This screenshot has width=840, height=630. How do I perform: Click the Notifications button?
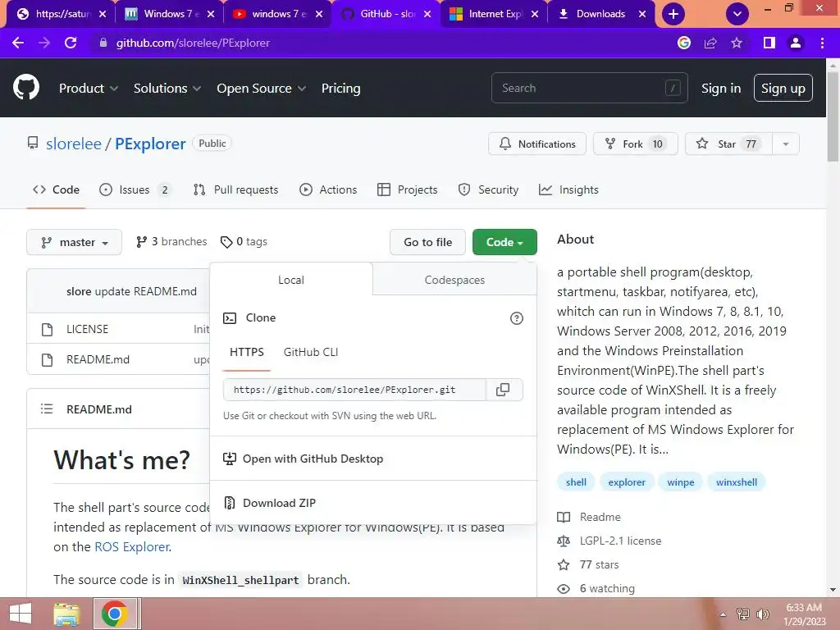(x=536, y=144)
